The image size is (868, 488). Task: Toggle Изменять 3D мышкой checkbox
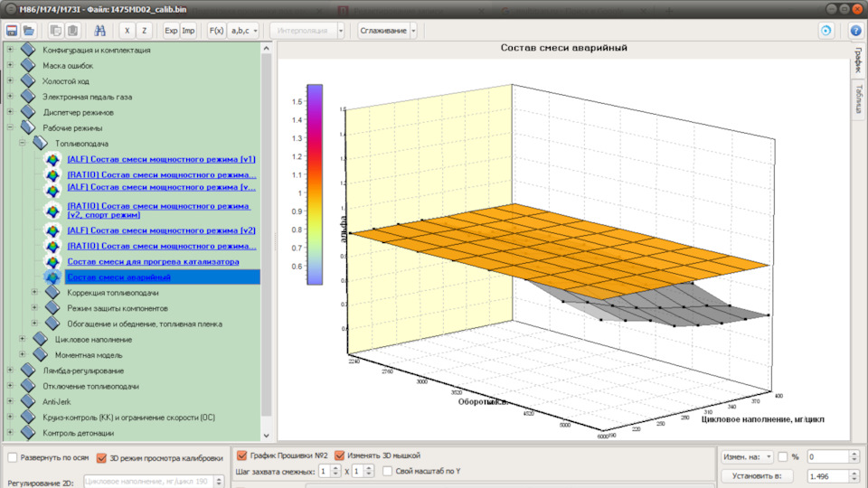click(339, 455)
